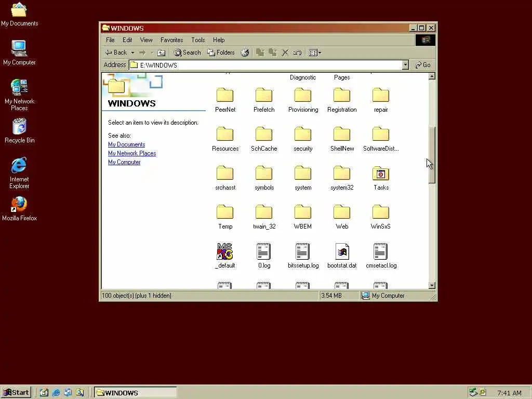Click the Go button
This screenshot has width=532, height=399.
pos(423,65)
